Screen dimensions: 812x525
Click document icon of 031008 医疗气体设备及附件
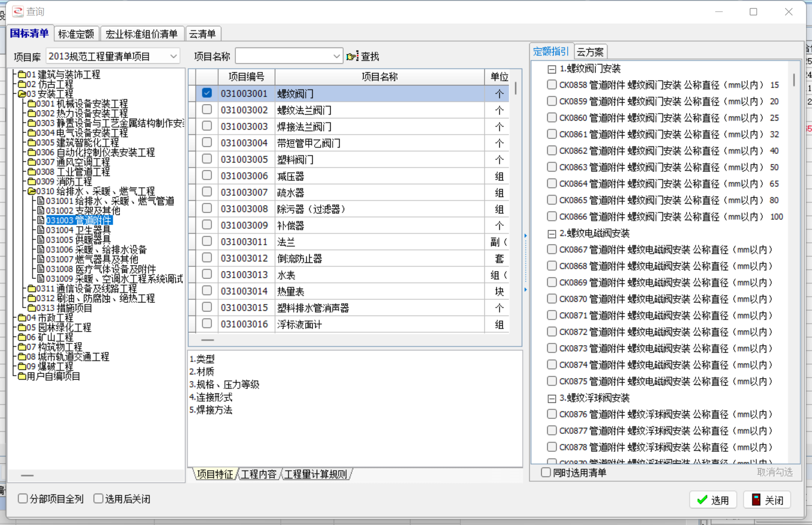[41, 269]
